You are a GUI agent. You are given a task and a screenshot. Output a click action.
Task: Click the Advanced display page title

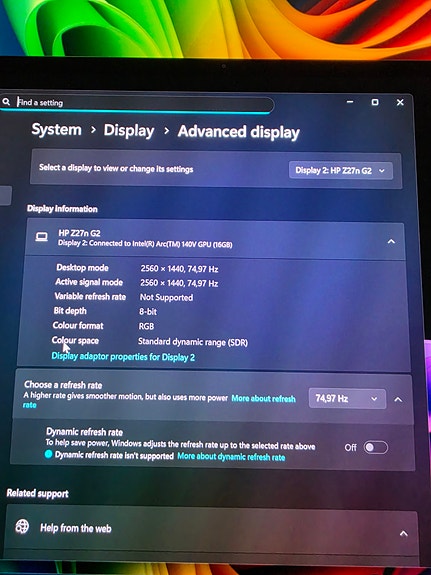tap(238, 132)
